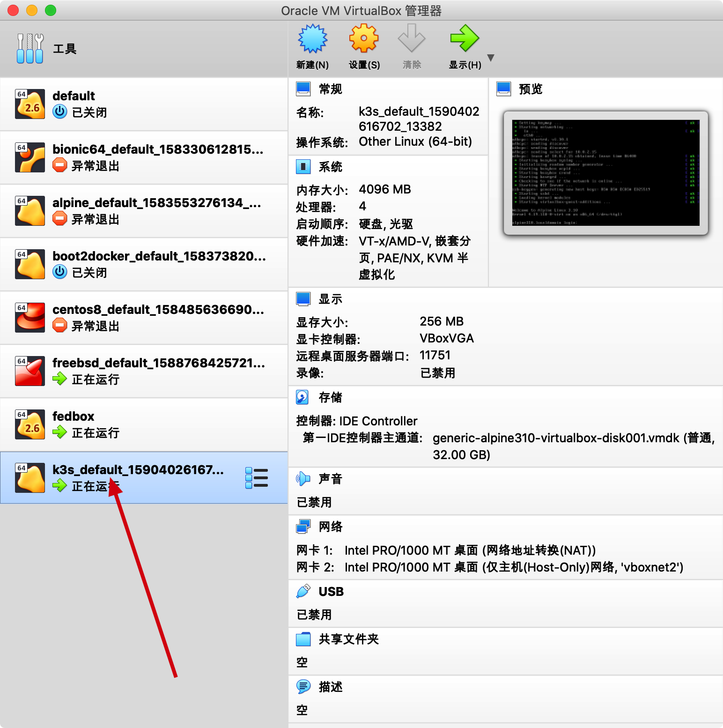
Task: Click the Tools (工具) label
Action: [65, 49]
